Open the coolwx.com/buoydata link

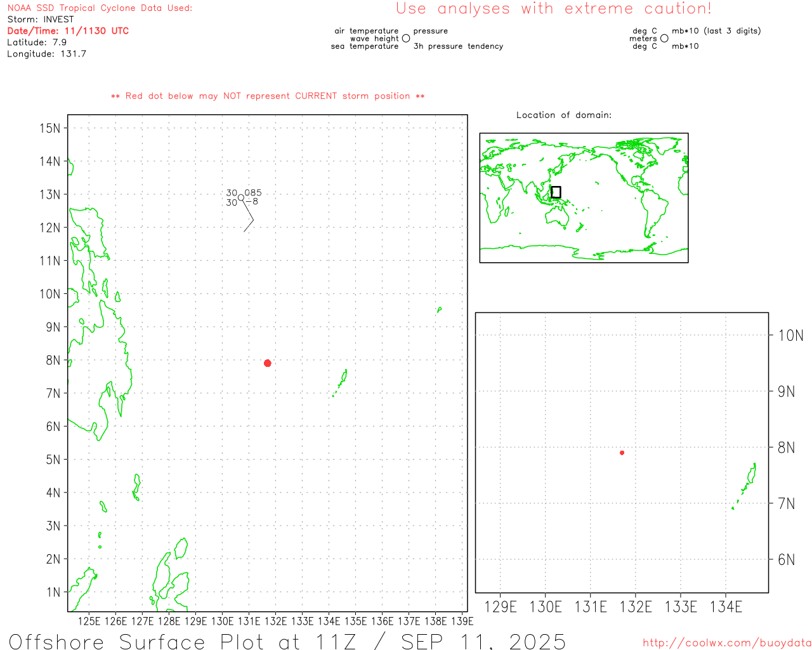point(727,643)
